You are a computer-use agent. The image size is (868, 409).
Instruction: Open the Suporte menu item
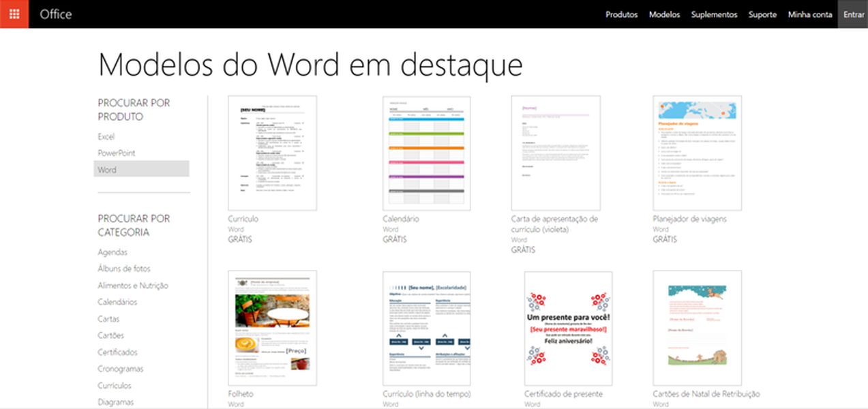[762, 14]
